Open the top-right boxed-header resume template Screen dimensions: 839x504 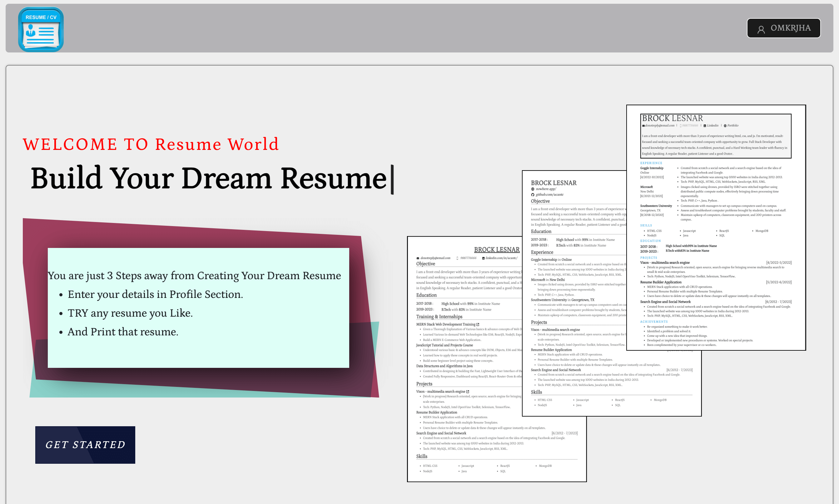(716, 228)
